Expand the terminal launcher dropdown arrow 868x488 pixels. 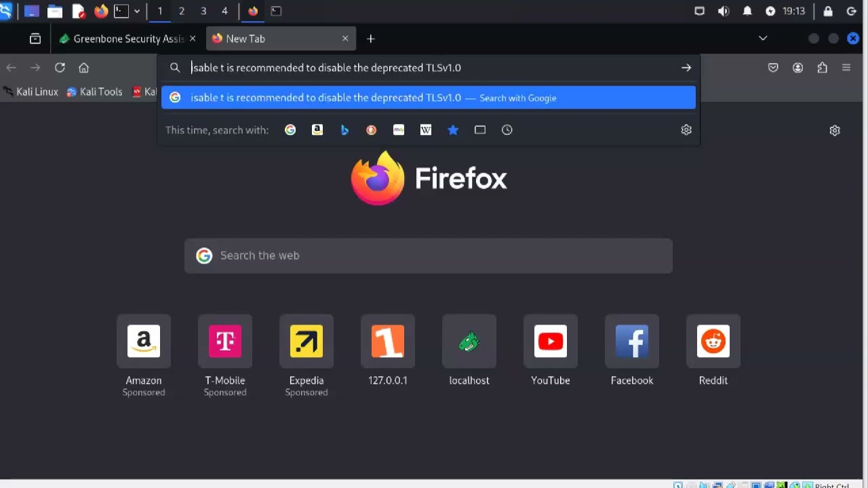coord(137,11)
